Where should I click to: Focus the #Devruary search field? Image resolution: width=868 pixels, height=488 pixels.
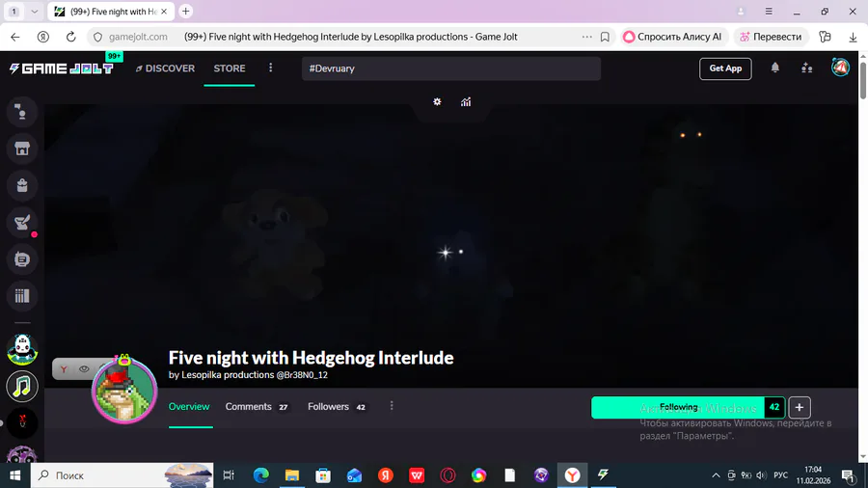(451, 68)
